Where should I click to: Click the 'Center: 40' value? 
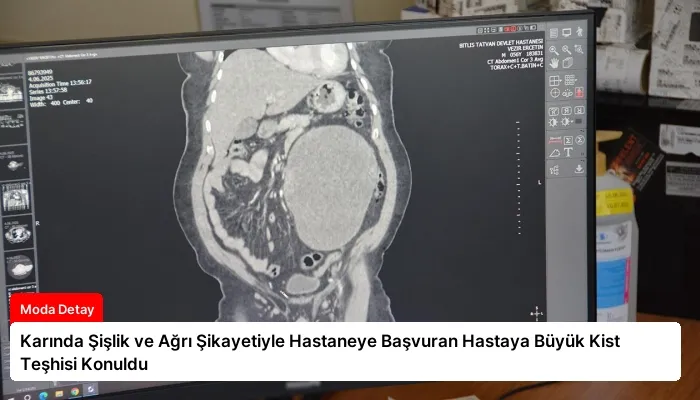[x=78, y=102]
